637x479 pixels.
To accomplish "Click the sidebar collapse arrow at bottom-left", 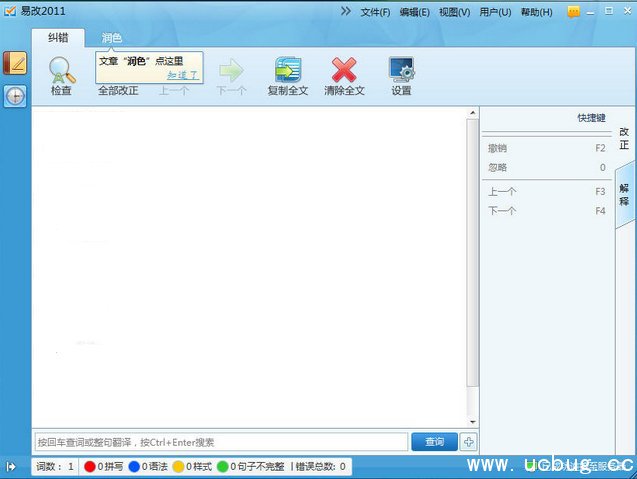I will tap(11, 466).
